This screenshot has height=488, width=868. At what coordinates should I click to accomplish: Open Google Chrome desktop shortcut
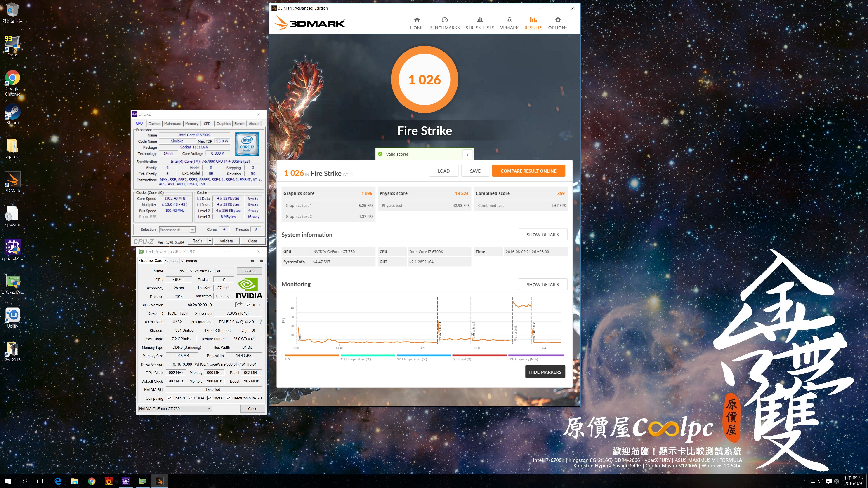[x=12, y=83]
